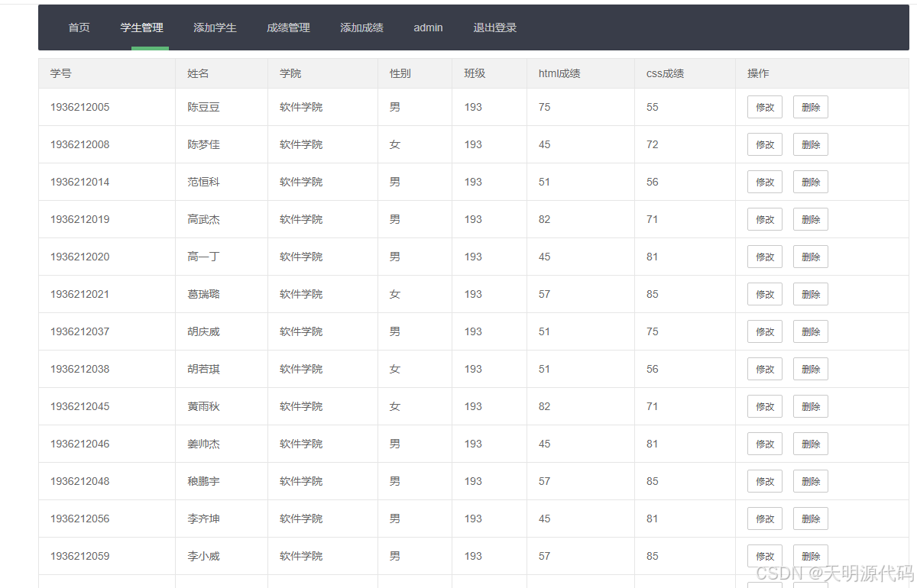The width and height of the screenshot is (917, 588).
Task: Open the 添加成绩 nav item
Action: (361, 27)
